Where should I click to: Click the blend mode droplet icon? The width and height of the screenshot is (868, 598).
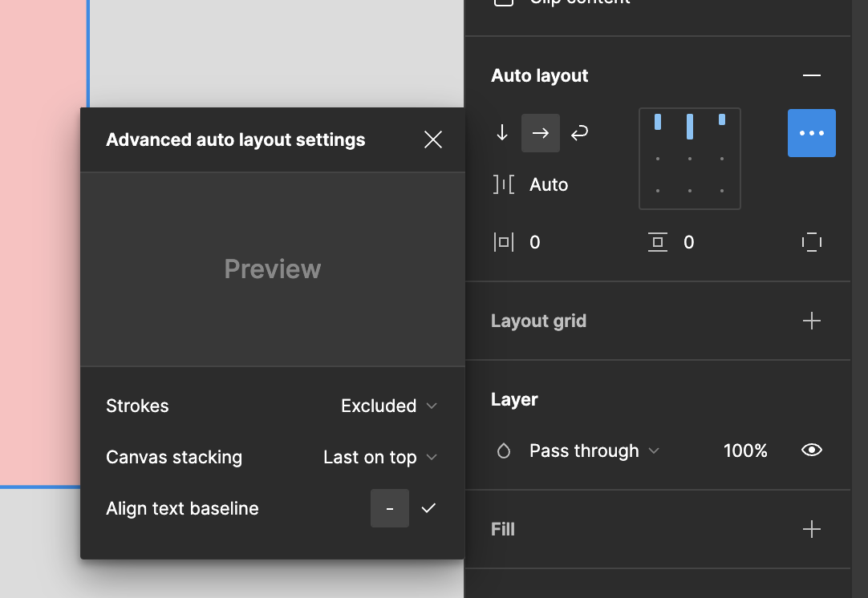(503, 451)
